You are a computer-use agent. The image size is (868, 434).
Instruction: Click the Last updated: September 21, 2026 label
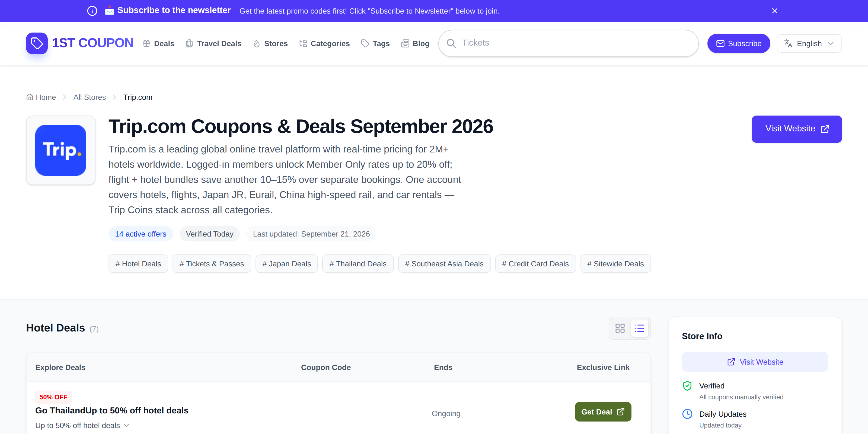pyautogui.click(x=311, y=234)
